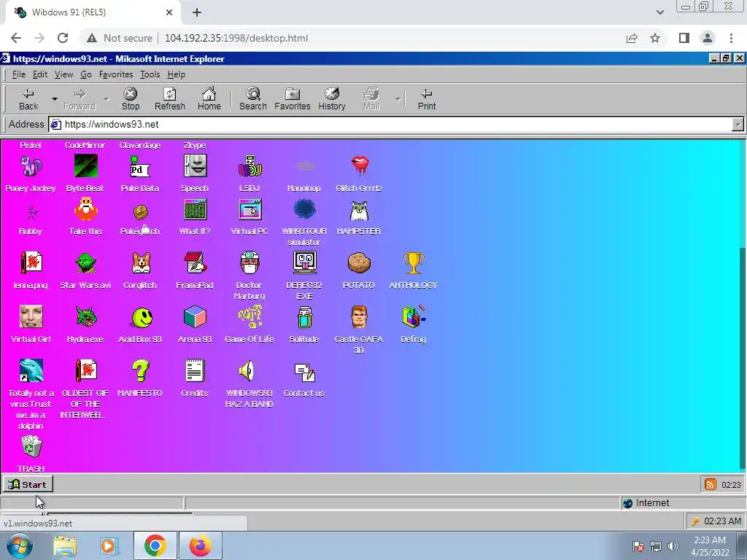The height and width of the screenshot is (560, 747).
Task: Launch the Game Of Life icon
Action: click(x=249, y=317)
